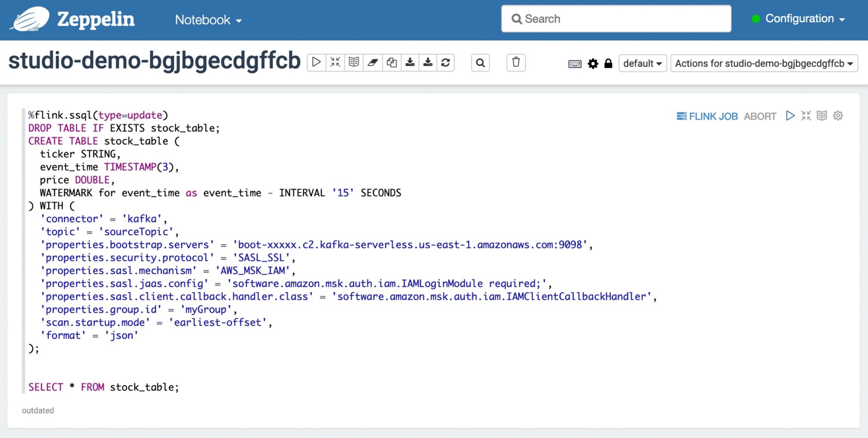Toggle collapse of all paragraphs
The height and width of the screenshot is (438, 868).
click(x=335, y=62)
